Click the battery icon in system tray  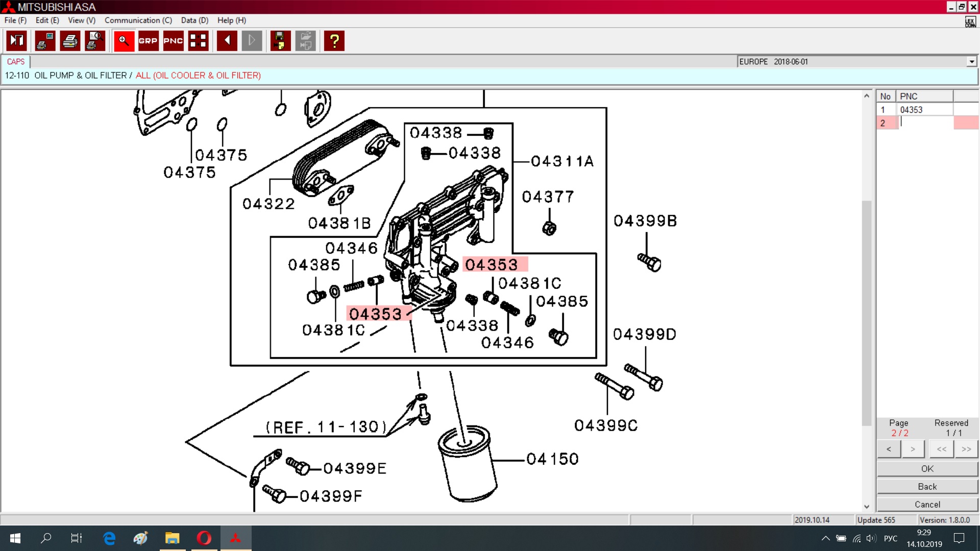pyautogui.click(x=841, y=538)
